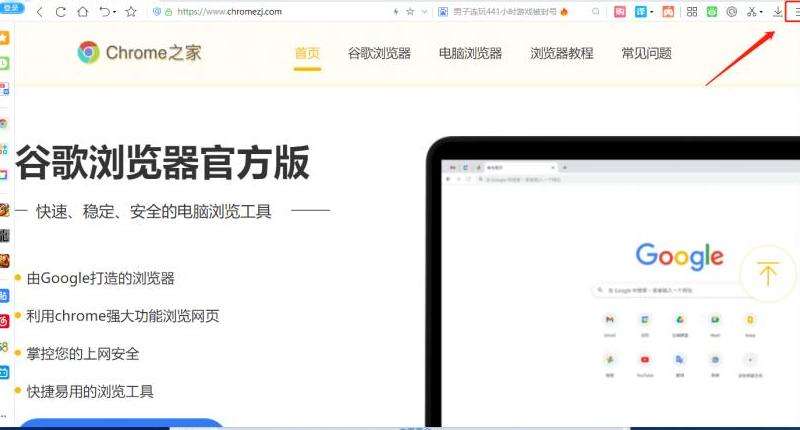Open the 谷歌浏览器 navigation item
Screen dimensions: 800x430
(x=379, y=53)
